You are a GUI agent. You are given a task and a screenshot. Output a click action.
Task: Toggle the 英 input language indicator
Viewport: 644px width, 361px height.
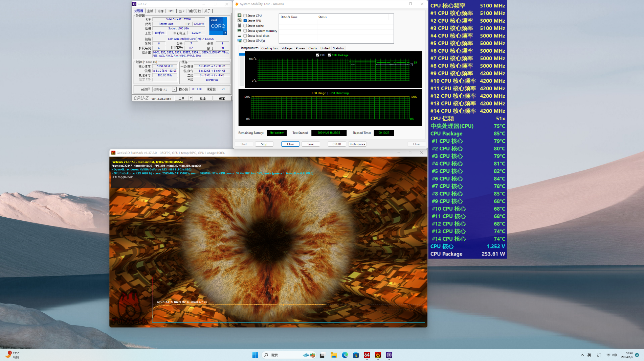coord(590,355)
